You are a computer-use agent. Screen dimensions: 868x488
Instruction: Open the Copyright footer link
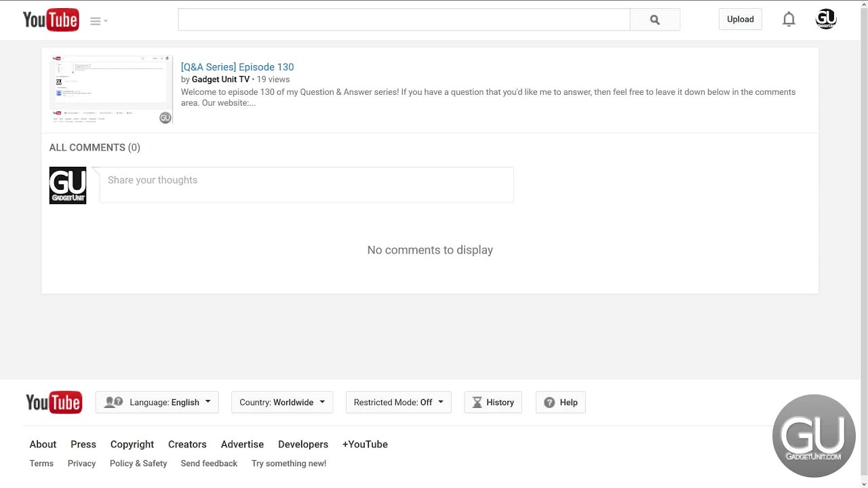tap(132, 445)
